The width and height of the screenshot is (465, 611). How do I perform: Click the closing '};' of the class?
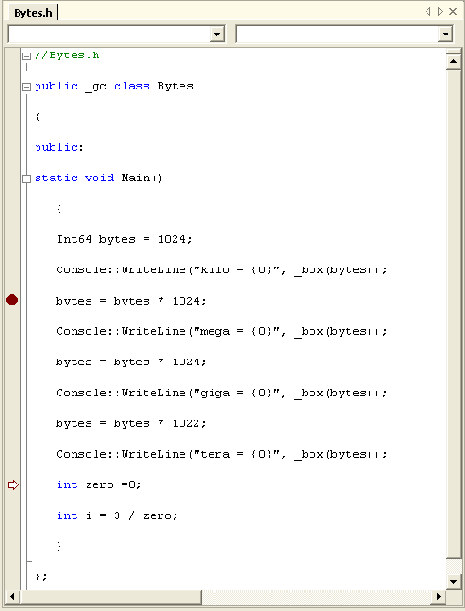41,577
